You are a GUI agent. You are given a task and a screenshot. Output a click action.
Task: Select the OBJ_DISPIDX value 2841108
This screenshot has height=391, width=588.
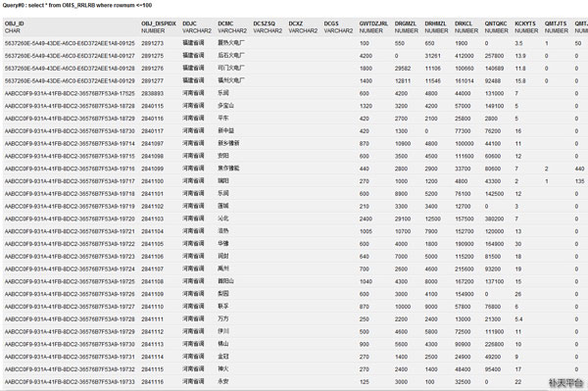[152, 281]
